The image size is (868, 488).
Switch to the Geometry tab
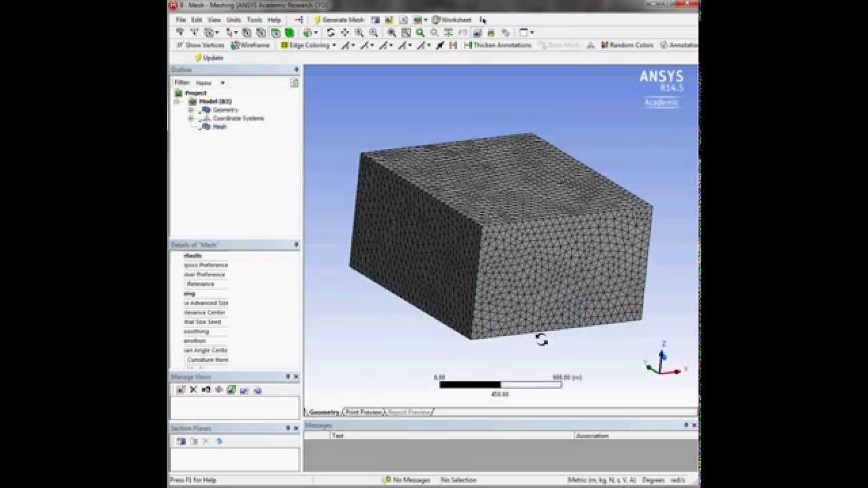tap(323, 412)
